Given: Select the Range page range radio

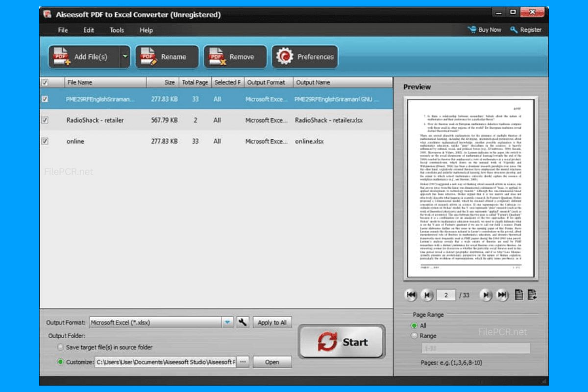Looking at the screenshot, I should pos(415,336).
